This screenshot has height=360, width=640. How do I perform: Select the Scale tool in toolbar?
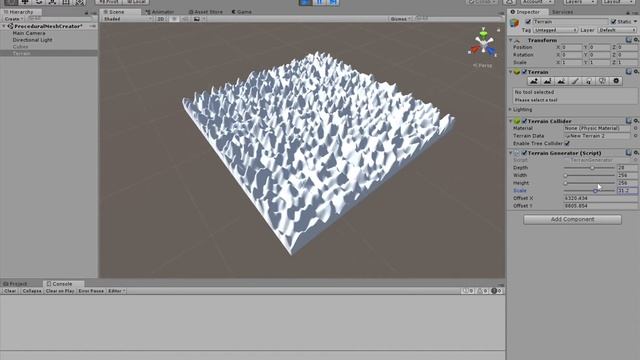pyautogui.click(x=53, y=2)
